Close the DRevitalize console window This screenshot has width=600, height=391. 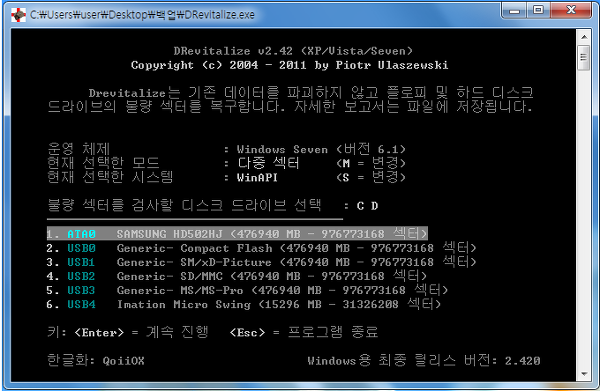coord(571,10)
